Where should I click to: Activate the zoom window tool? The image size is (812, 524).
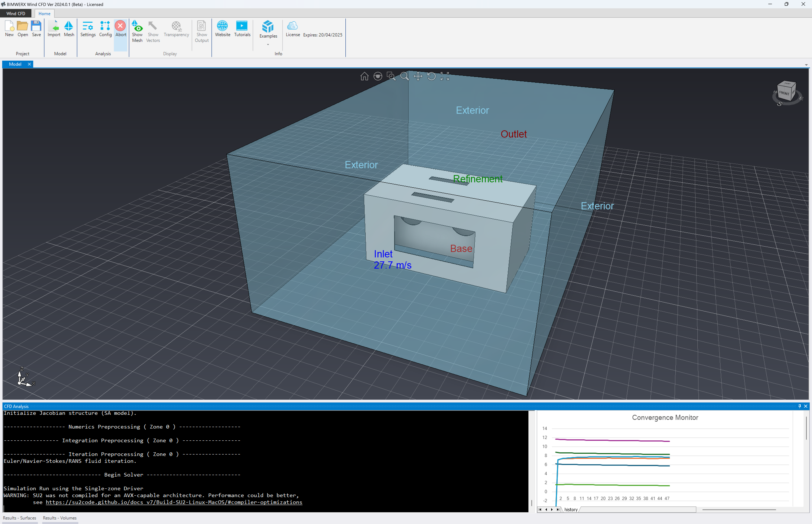point(391,76)
